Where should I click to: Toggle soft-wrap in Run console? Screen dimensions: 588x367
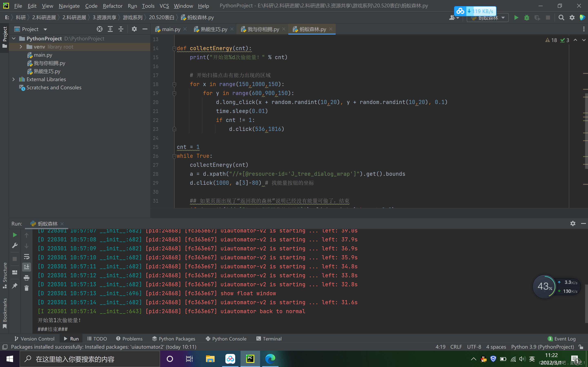coord(27,256)
